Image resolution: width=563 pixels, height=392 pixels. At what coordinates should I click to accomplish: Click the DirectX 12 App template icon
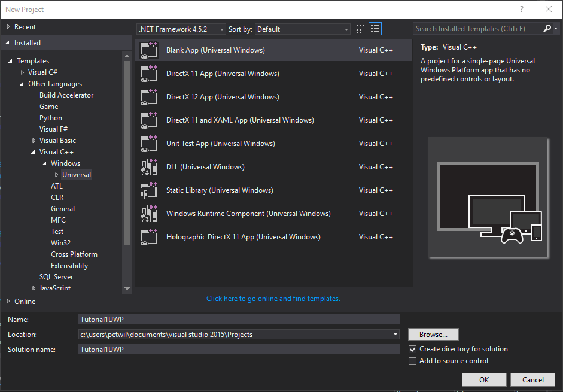tap(148, 97)
